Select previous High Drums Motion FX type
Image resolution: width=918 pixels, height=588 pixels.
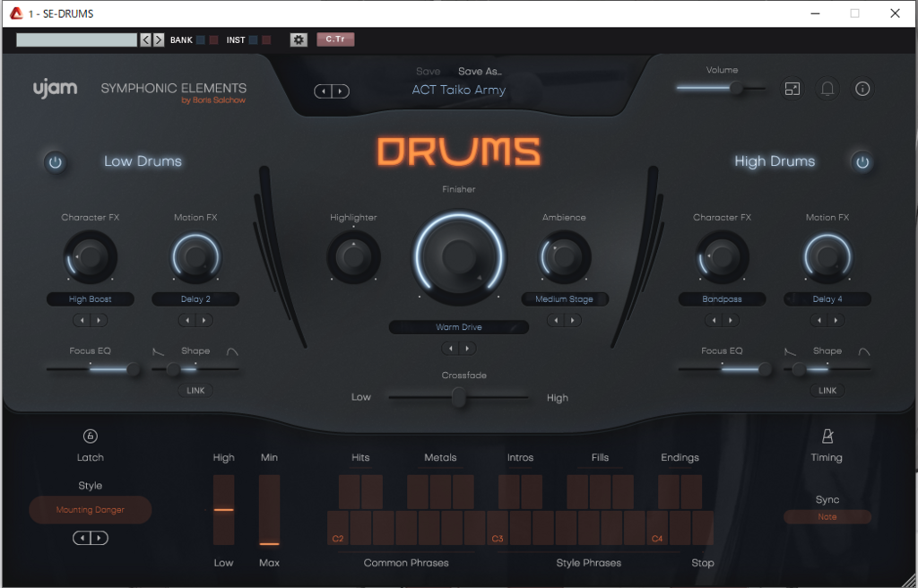(819, 320)
